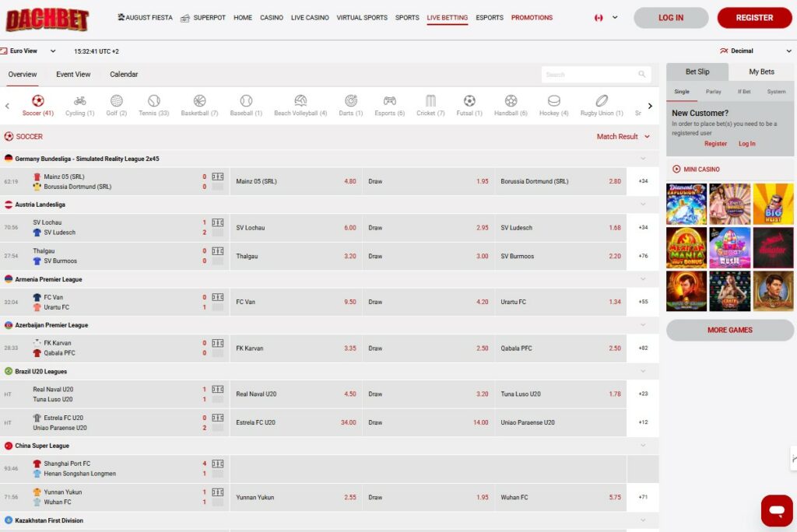Go to the Live Casino menu
Screen dimensions: 797x532
click(x=310, y=17)
